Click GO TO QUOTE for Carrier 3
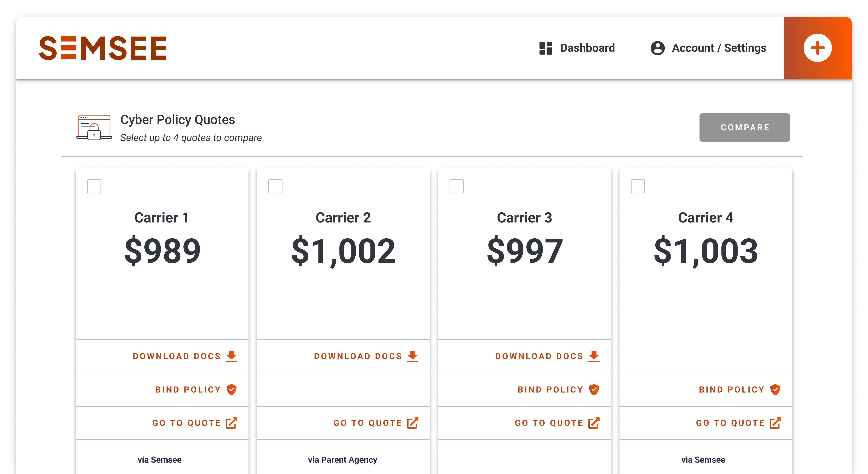The height and width of the screenshot is (474, 868). 549,423
